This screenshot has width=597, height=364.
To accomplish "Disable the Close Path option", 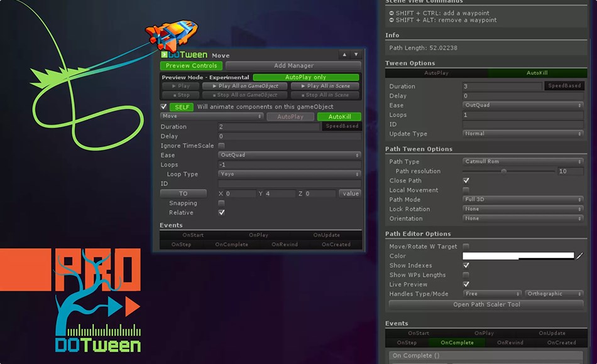I will point(466,180).
